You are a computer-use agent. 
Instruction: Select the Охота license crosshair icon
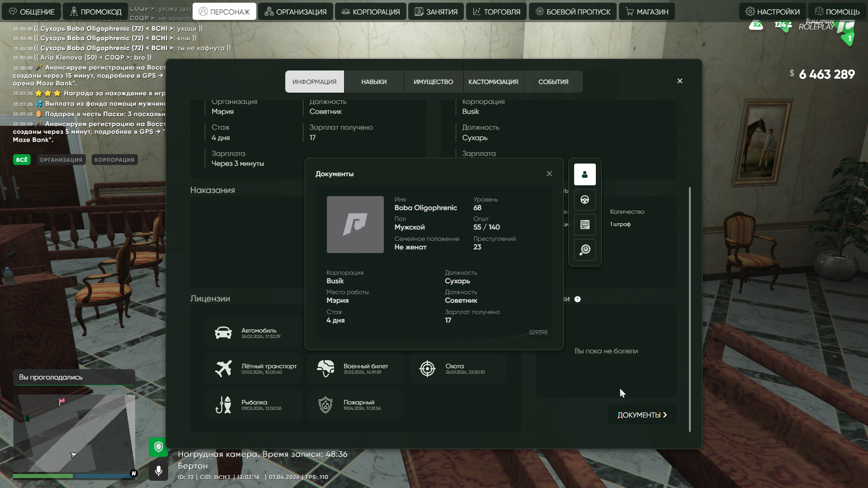[x=427, y=369]
